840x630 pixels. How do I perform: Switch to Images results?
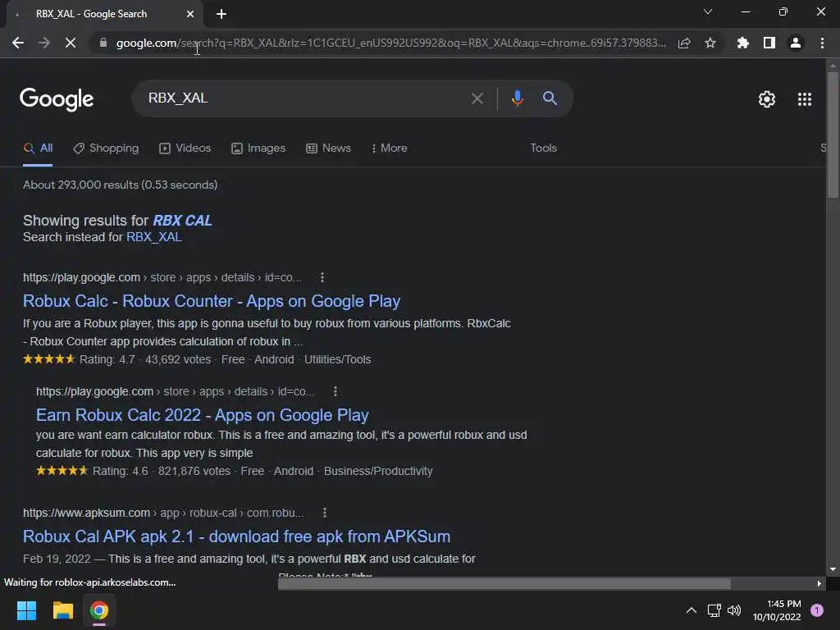258,148
